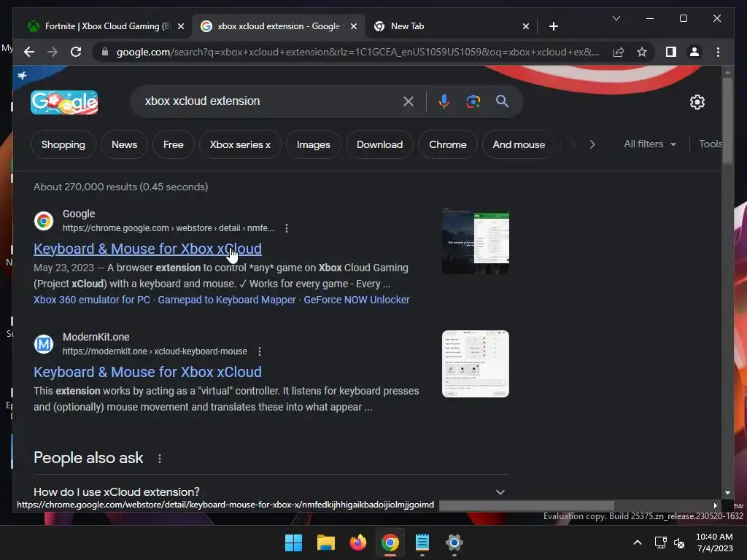
Task: Show more filter chips with the right arrow
Action: tap(592, 144)
